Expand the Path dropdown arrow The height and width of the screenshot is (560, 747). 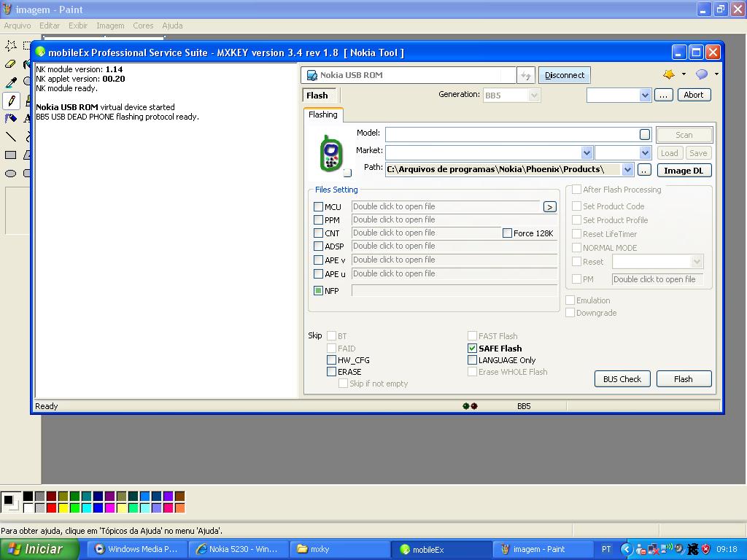(x=627, y=169)
